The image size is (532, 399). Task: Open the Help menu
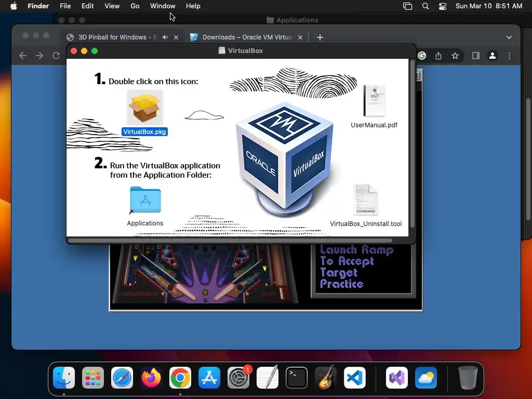(193, 6)
